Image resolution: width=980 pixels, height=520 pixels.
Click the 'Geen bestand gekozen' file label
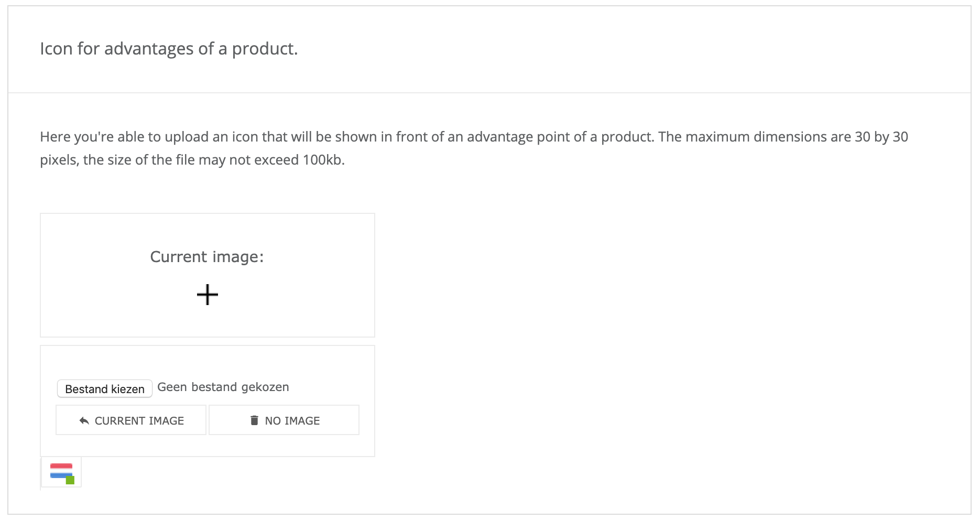coord(223,387)
